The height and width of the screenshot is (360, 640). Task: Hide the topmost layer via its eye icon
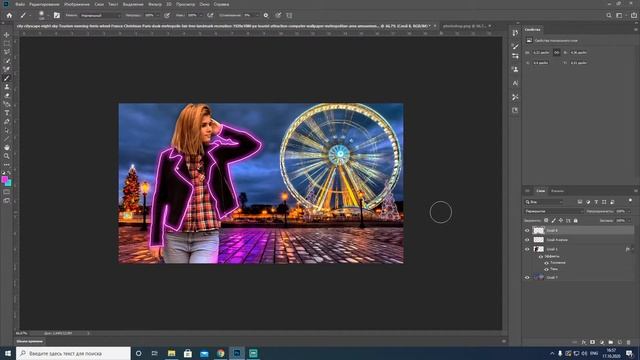click(x=527, y=231)
